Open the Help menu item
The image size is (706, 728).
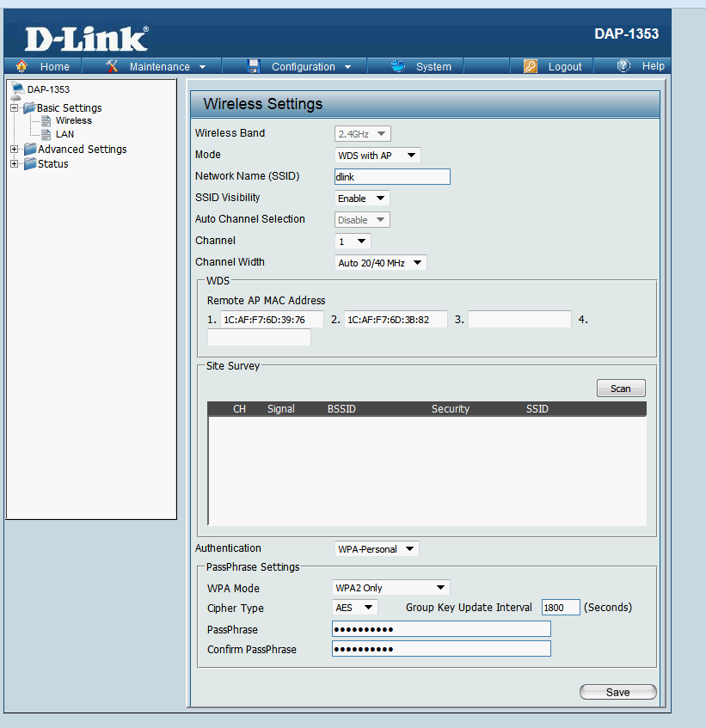coord(653,66)
